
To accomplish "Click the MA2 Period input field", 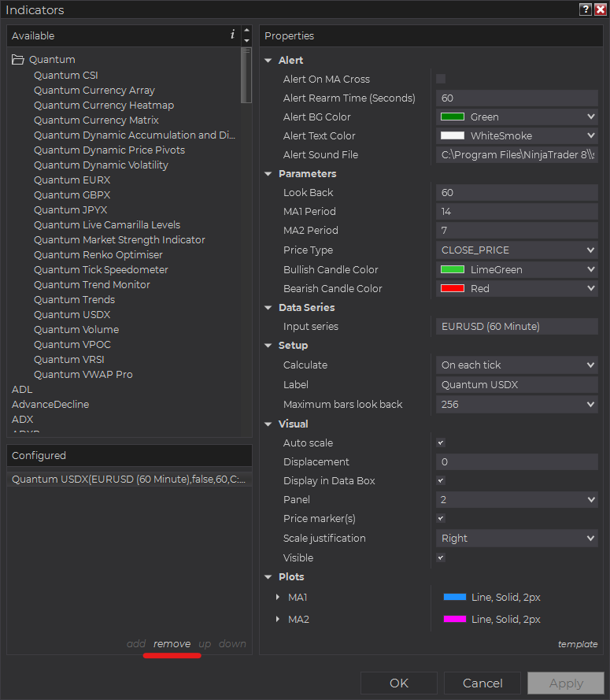I will point(517,231).
